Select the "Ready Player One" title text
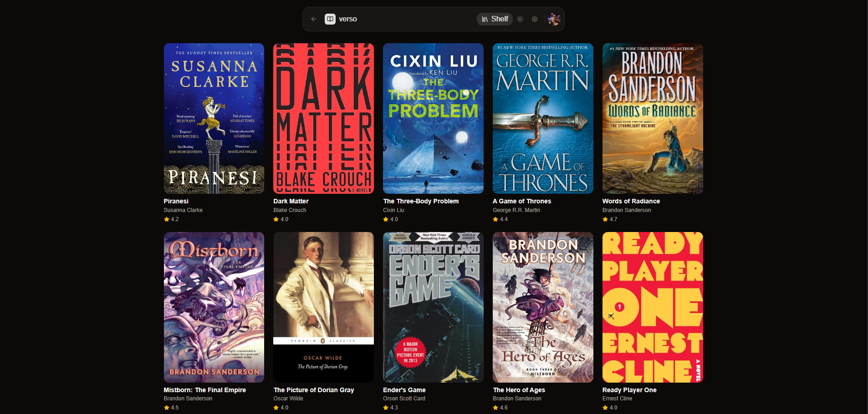The image size is (868, 414). [629, 390]
